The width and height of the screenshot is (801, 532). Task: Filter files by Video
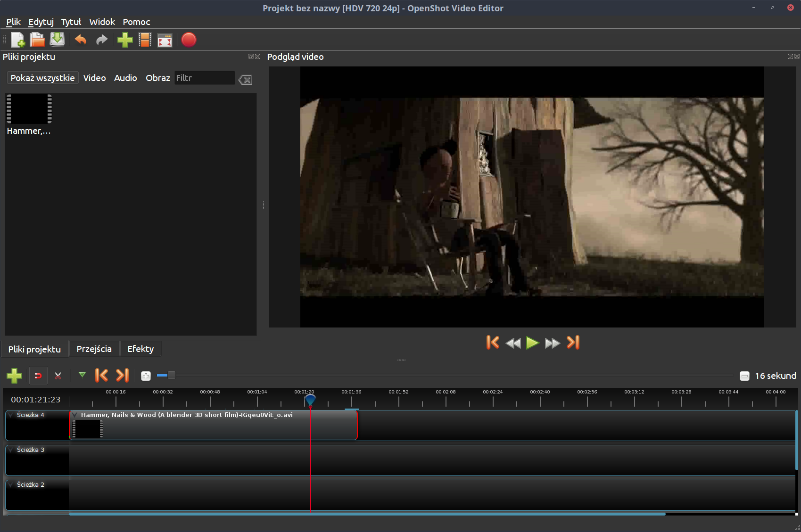point(95,78)
